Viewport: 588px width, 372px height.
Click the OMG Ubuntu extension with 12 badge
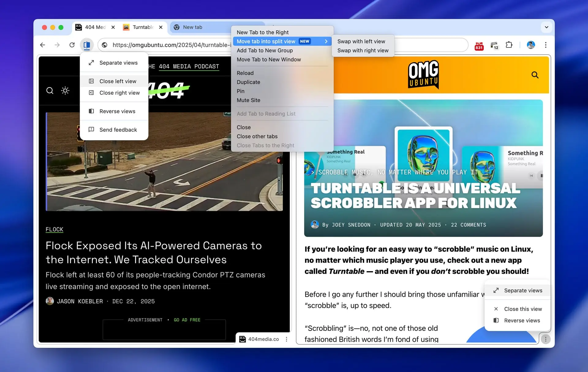coord(494,45)
